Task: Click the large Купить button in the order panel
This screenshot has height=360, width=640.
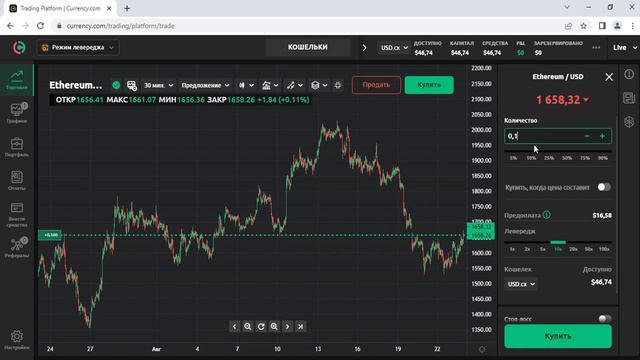Action: point(558,336)
